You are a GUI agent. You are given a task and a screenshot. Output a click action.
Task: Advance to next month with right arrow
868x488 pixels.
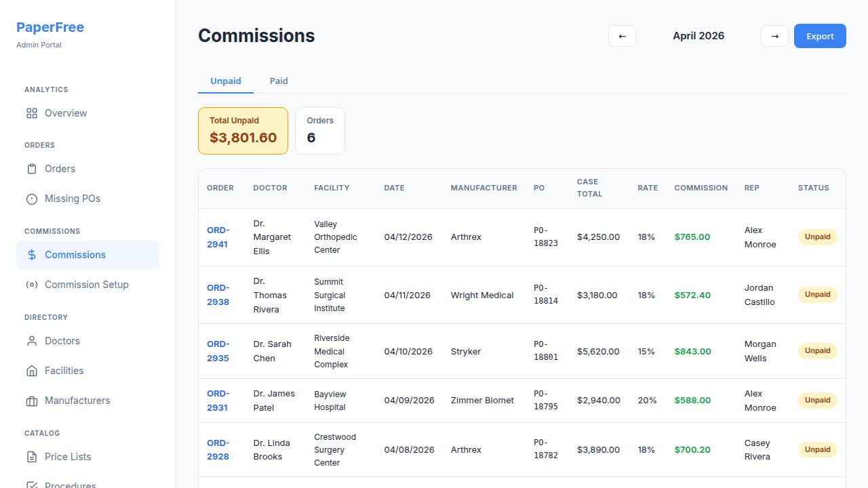[774, 36]
